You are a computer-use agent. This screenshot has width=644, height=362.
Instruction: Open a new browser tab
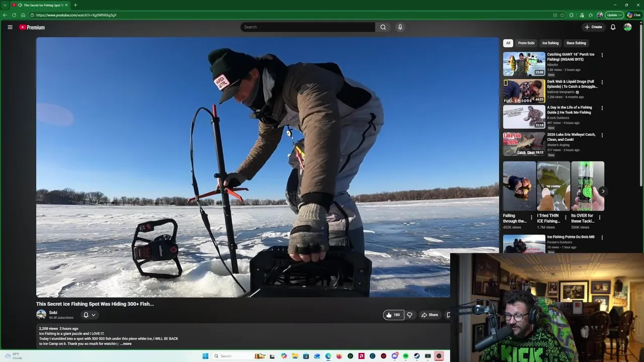click(x=75, y=5)
